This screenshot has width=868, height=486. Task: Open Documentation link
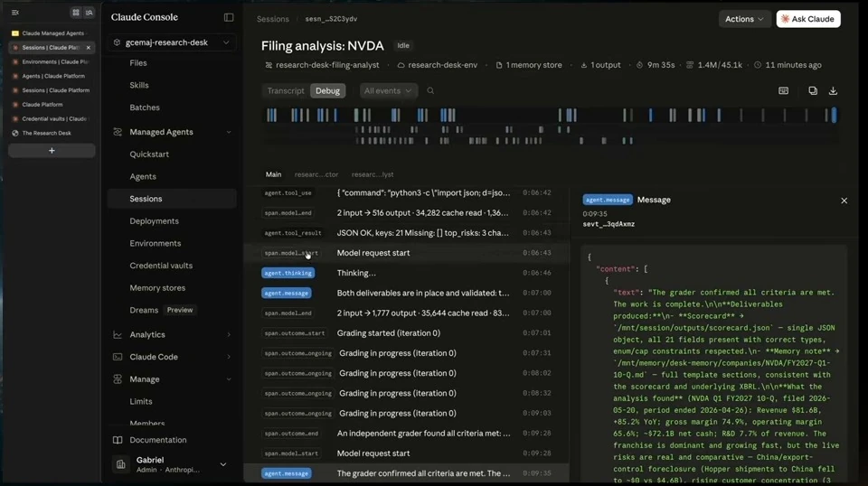(x=157, y=440)
